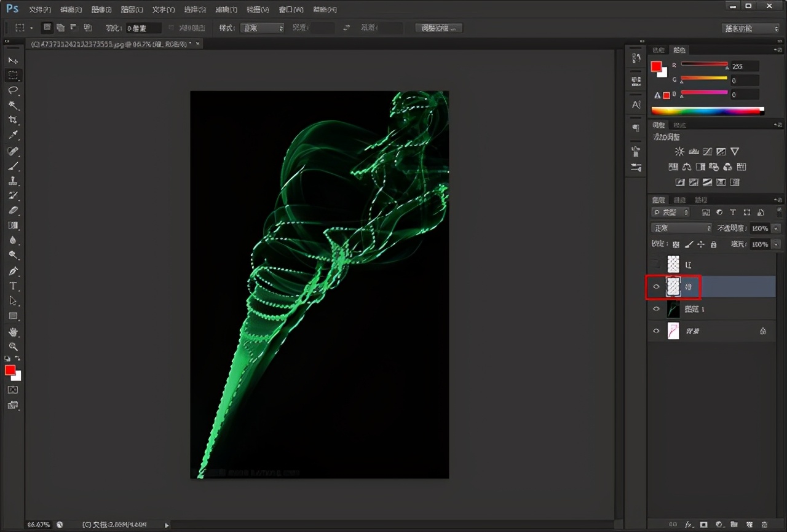Switch to the 通道 channels tab
Image resolution: width=787 pixels, height=532 pixels.
tap(679, 200)
